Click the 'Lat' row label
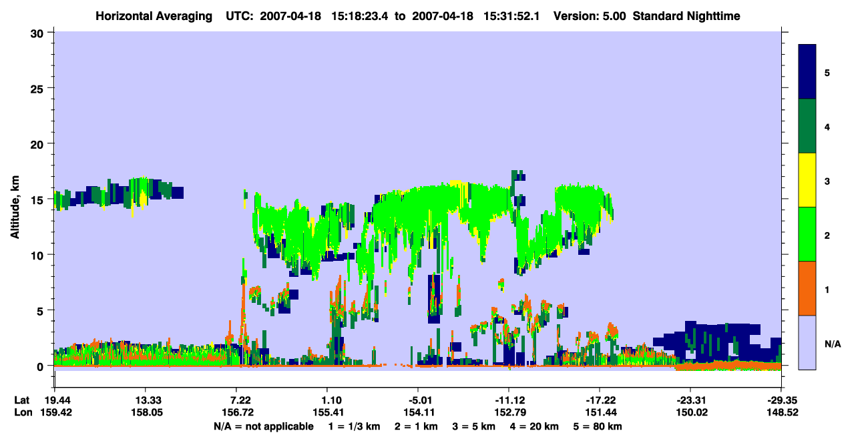 pyautogui.click(x=21, y=400)
